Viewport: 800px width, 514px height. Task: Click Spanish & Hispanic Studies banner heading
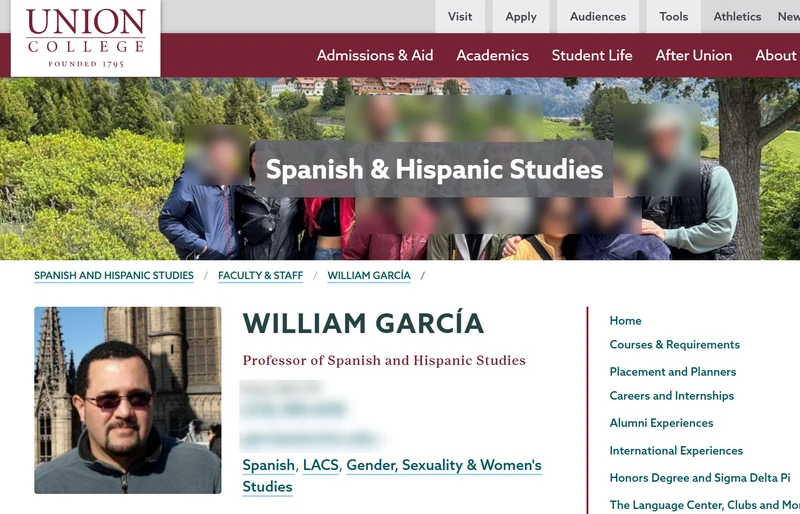434,169
